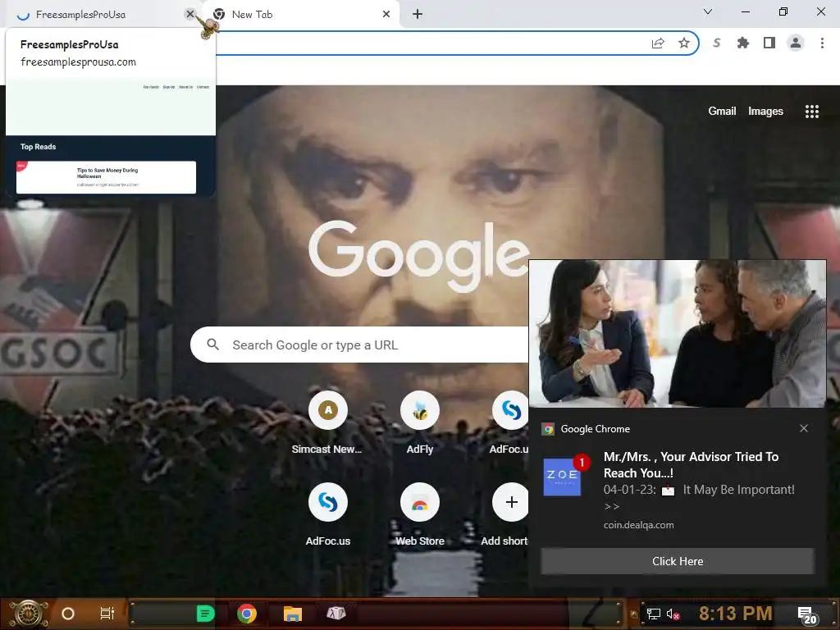Click the muted volume tray icon
The image size is (840, 630).
tap(673, 614)
